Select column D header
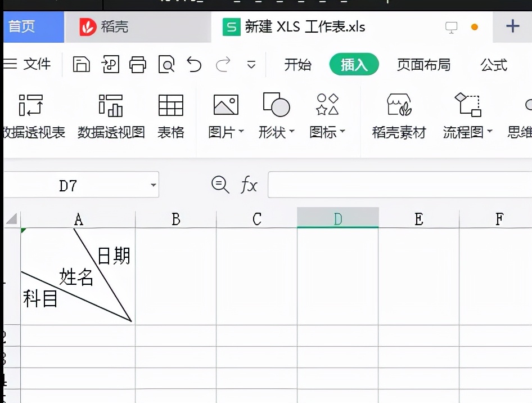The image size is (532, 403). pyautogui.click(x=337, y=219)
